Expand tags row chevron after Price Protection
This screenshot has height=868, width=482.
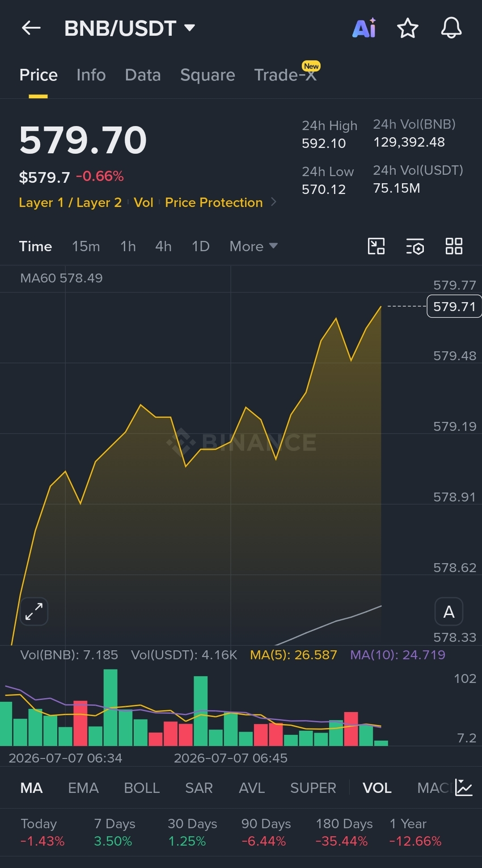tap(274, 202)
